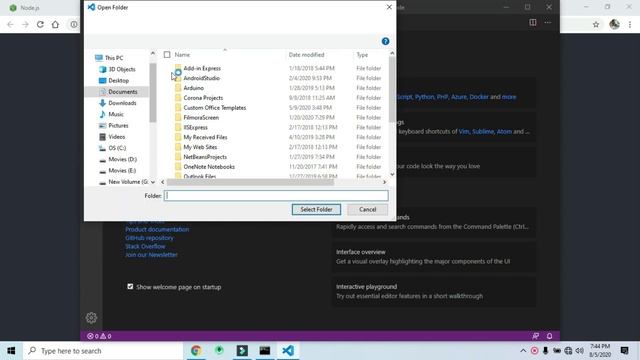The height and width of the screenshot is (360, 640).
Task: Click the help icon in Open Folder dialog
Action: click(x=385, y=41)
